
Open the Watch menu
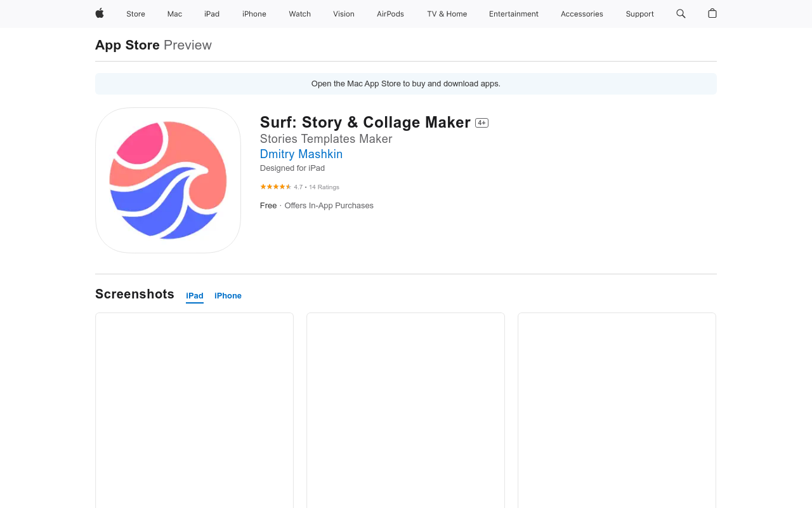tap(300, 14)
